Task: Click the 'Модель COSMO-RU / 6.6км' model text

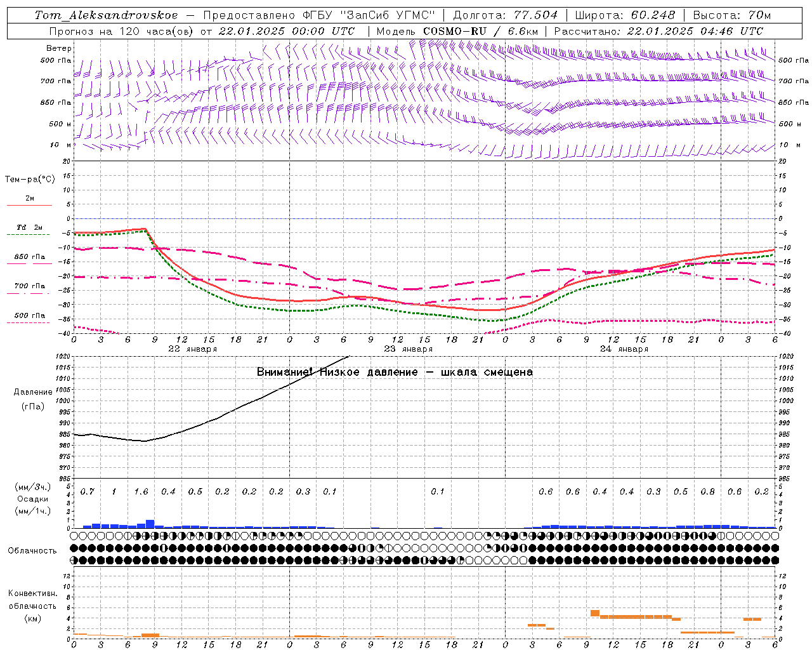Action: 457,31
